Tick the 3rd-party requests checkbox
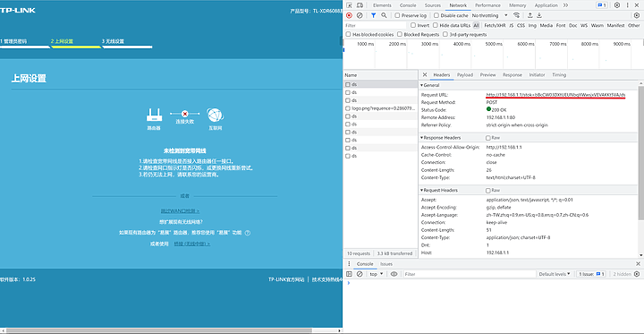 445,35
